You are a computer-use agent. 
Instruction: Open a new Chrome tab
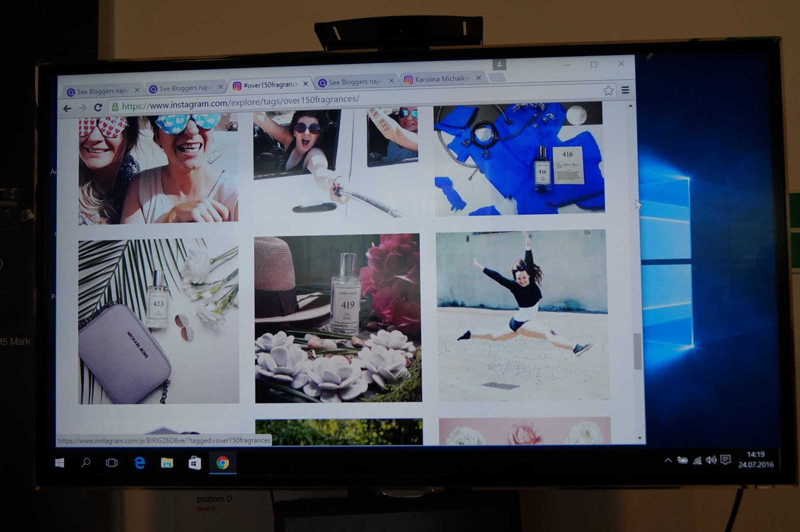click(x=496, y=77)
